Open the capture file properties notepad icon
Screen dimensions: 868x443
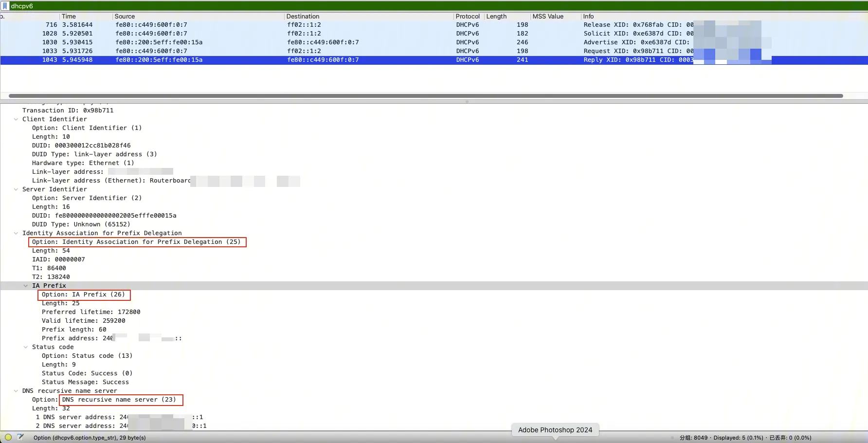coord(20,437)
